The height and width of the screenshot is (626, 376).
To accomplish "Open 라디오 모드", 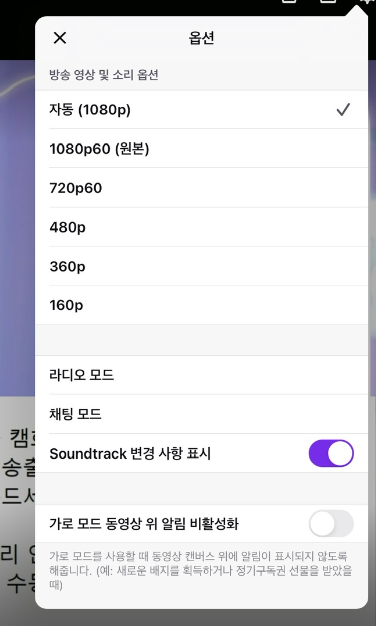I will pos(202,375).
